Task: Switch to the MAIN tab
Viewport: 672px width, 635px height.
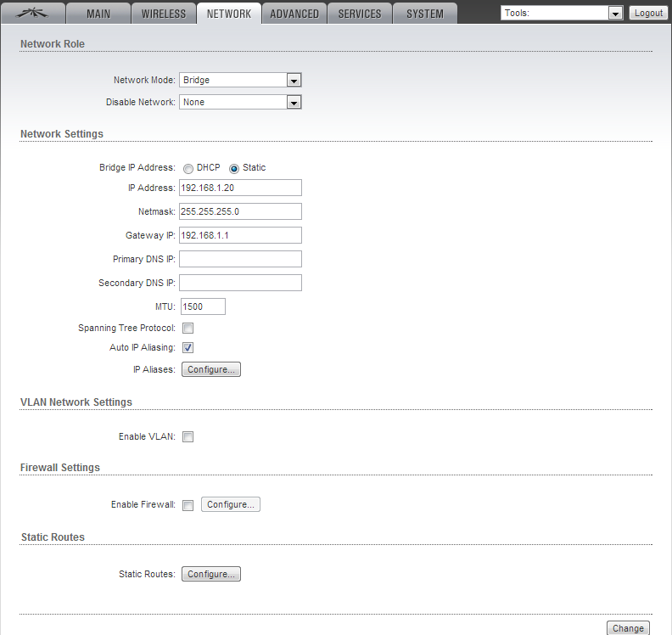Action: (98, 14)
